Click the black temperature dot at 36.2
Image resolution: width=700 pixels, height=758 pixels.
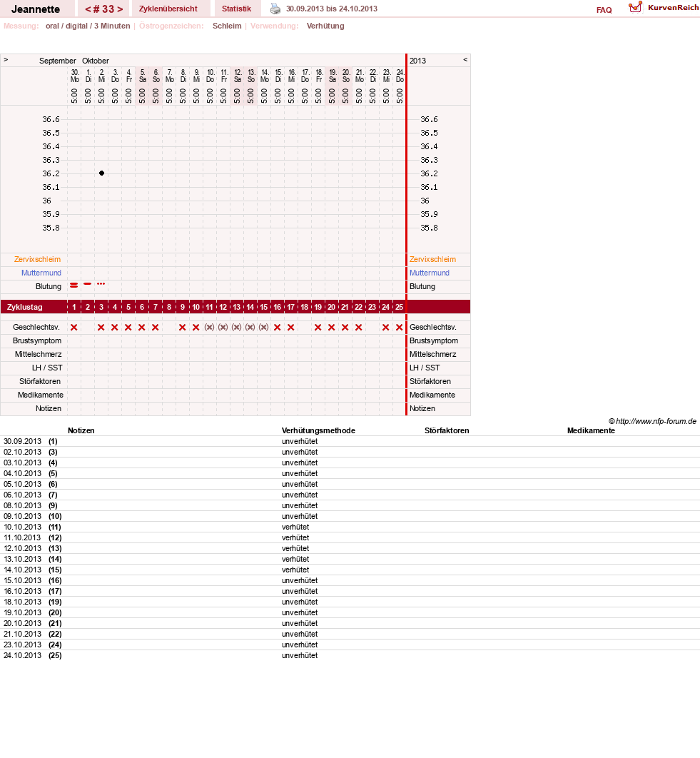[101, 173]
